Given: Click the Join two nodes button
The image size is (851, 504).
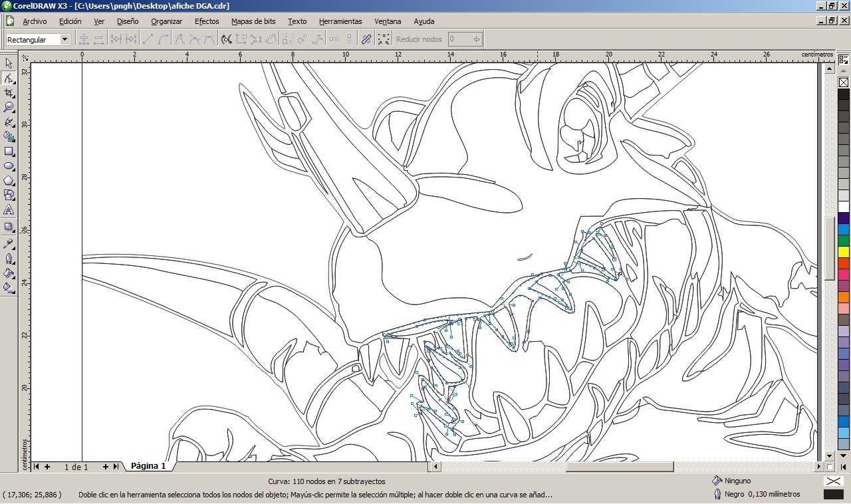Looking at the screenshot, I should 116,39.
